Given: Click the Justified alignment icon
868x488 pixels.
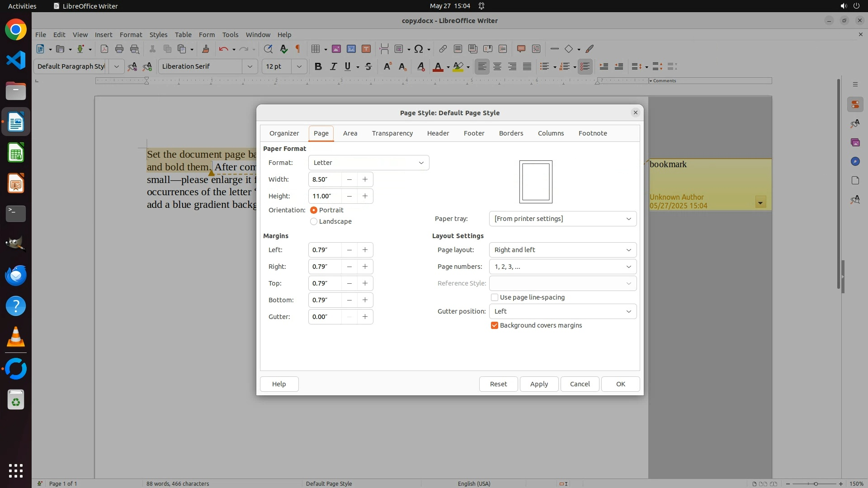Looking at the screenshot, I should pyautogui.click(x=527, y=66).
